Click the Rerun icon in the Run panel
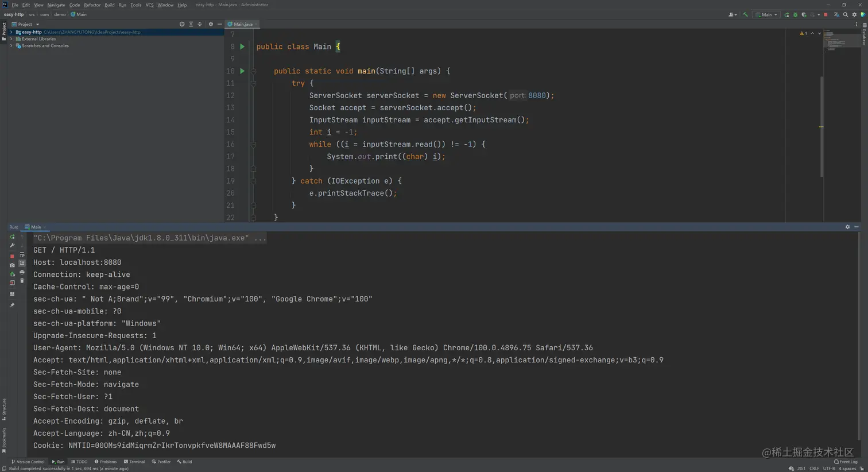 pyautogui.click(x=12, y=237)
